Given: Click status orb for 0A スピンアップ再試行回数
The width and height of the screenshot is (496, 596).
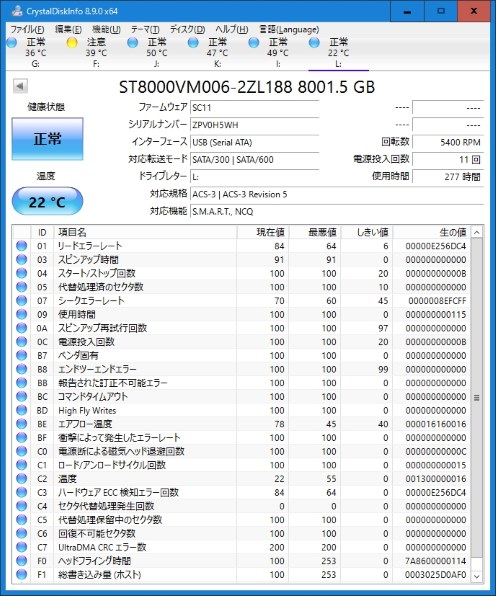Looking at the screenshot, I should [22, 328].
